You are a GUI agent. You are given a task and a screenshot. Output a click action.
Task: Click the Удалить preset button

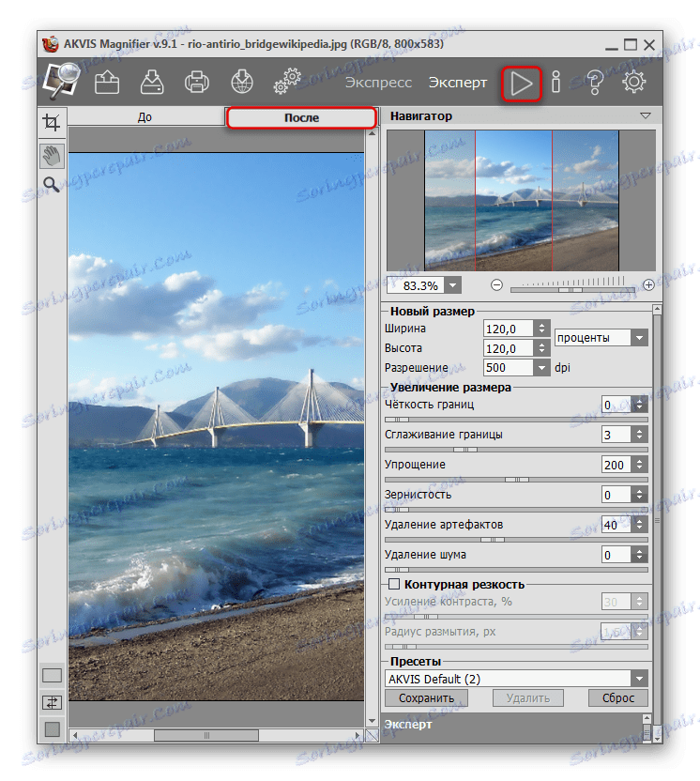[527, 697]
